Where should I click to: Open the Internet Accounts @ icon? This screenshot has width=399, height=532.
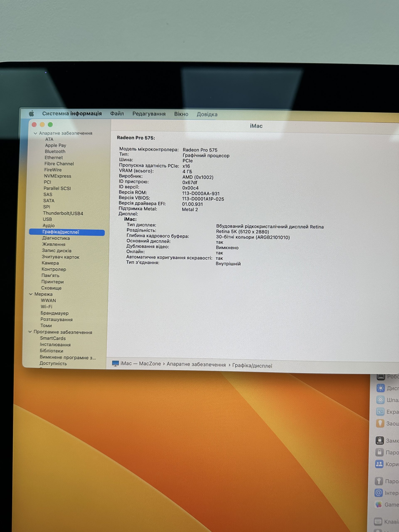379,493
